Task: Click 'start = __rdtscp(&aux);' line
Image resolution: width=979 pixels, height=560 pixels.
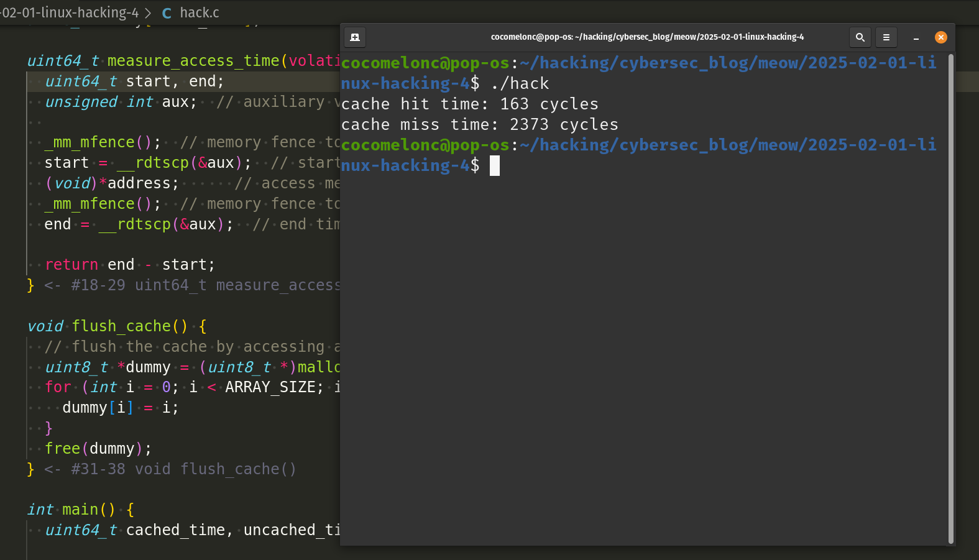Action: [148, 163]
